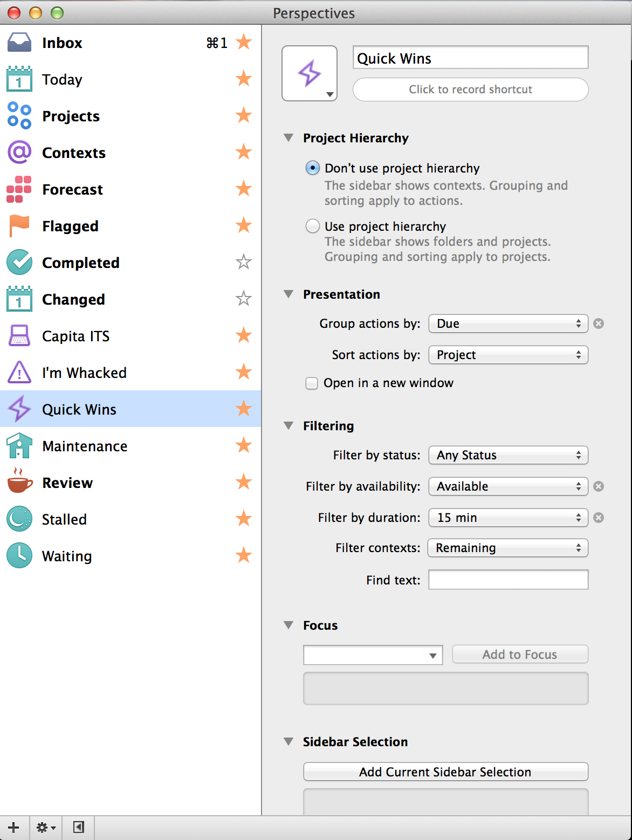Clear the Group actions by setting
Viewport: 632px width, 840px height.
599,323
